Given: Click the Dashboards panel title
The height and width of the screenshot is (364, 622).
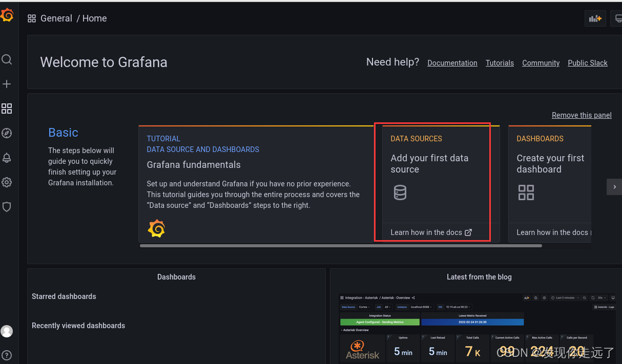Looking at the screenshot, I should click(176, 277).
